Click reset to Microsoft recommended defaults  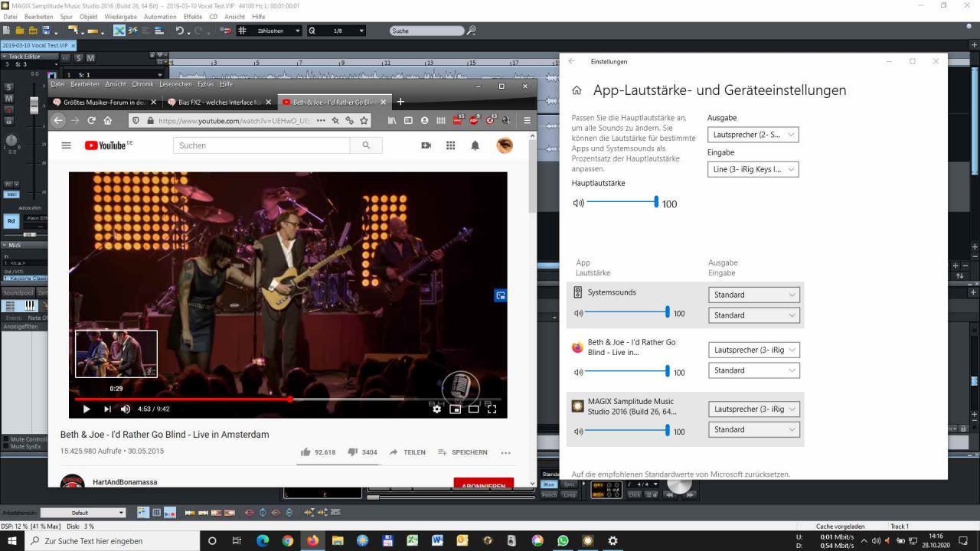click(x=681, y=474)
